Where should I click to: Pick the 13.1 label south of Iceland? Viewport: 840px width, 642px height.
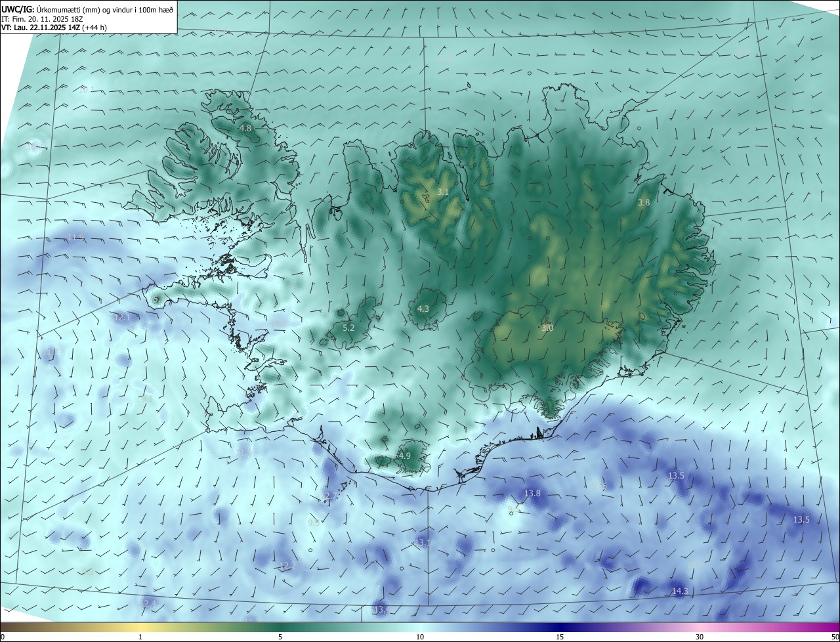[423, 542]
